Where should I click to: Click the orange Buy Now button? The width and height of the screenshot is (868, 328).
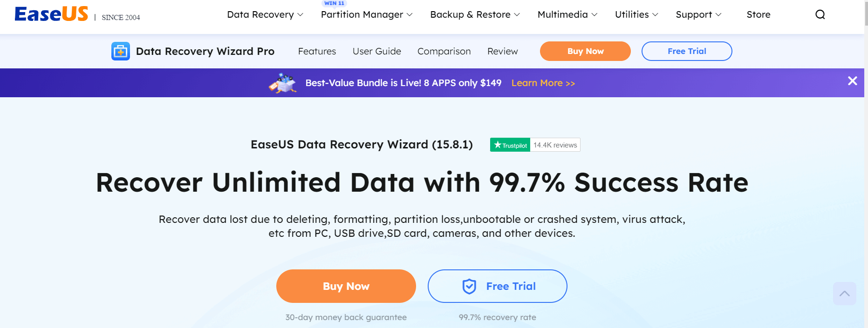(346, 286)
